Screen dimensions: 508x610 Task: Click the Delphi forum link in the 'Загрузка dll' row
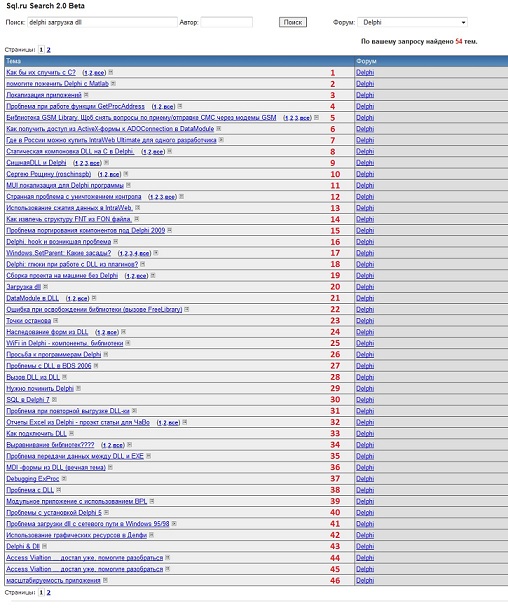[365, 287]
